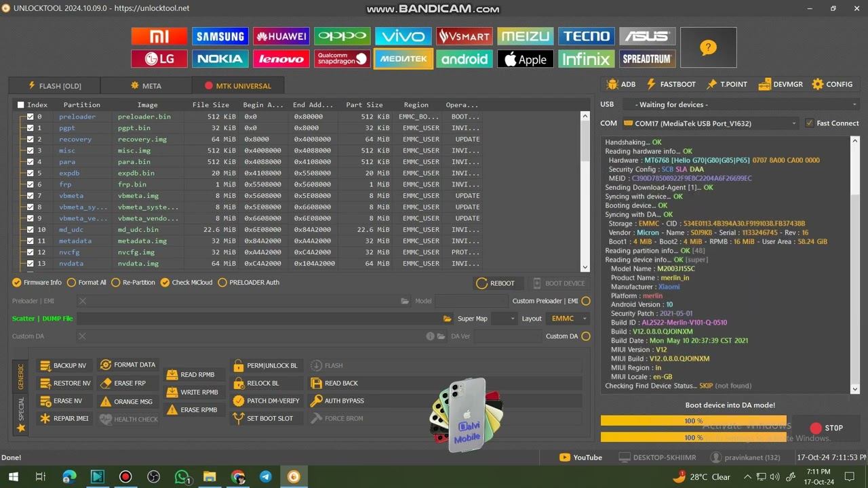The width and height of the screenshot is (868, 488).
Task: Toggle the frp partition row checkbox
Action: click(x=31, y=184)
